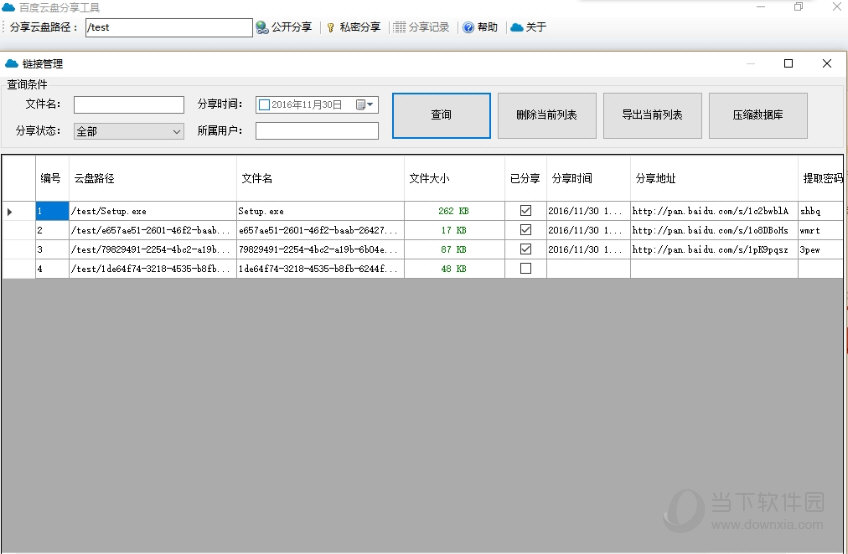The image size is (848, 554).
Task: Close the 链接管理 window
Action: pyautogui.click(x=827, y=63)
